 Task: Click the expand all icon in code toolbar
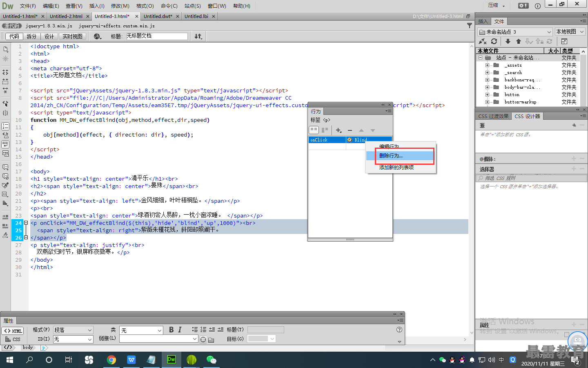pyautogui.click(x=5, y=90)
